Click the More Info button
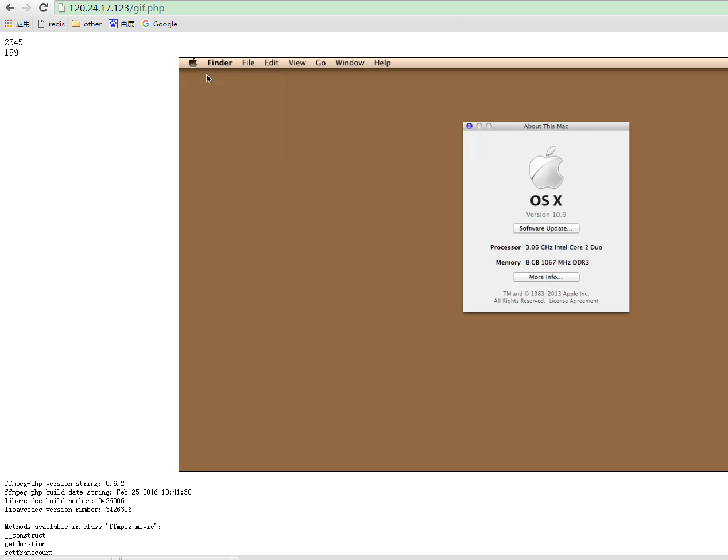The height and width of the screenshot is (560, 728). [x=545, y=277]
